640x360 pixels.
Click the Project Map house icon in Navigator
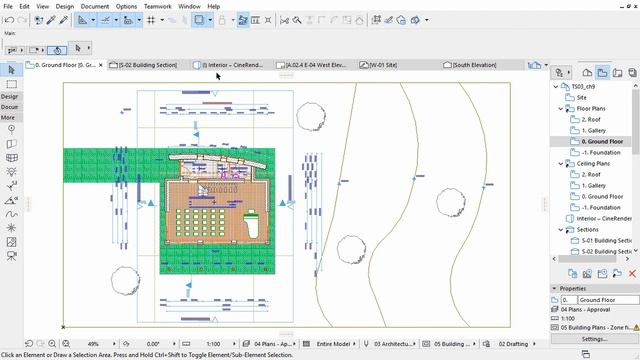pyautogui.click(x=587, y=73)
